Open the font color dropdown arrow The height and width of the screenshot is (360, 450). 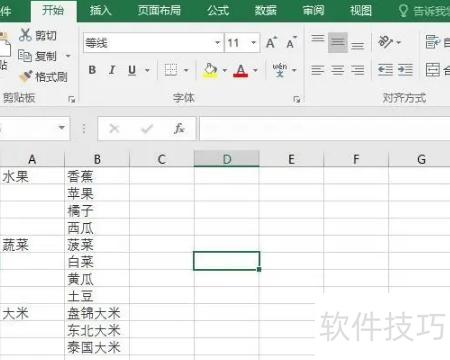[255, 70]
